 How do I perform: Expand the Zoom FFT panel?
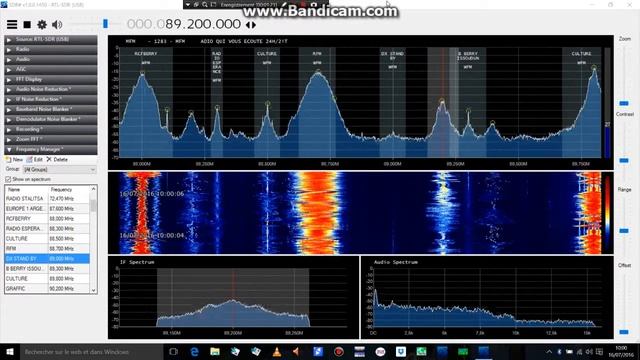pyautogui.click(x=51, y=140)
